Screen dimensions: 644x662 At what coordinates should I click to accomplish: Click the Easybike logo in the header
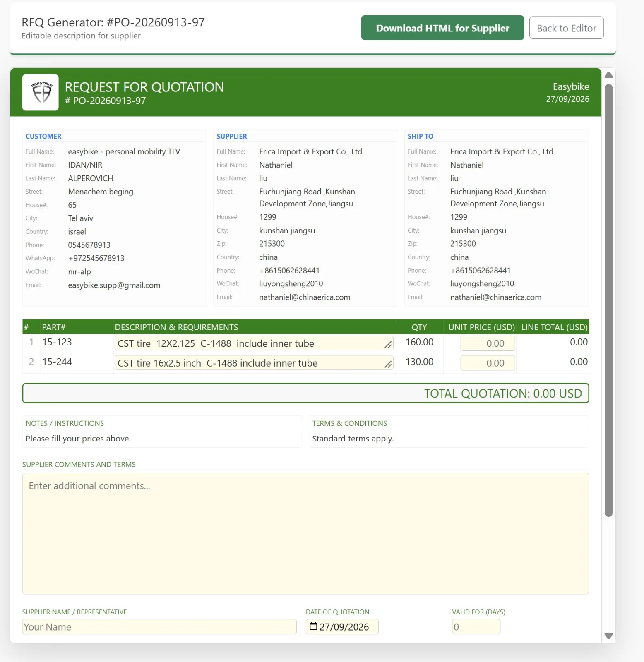tap(41, 92)
